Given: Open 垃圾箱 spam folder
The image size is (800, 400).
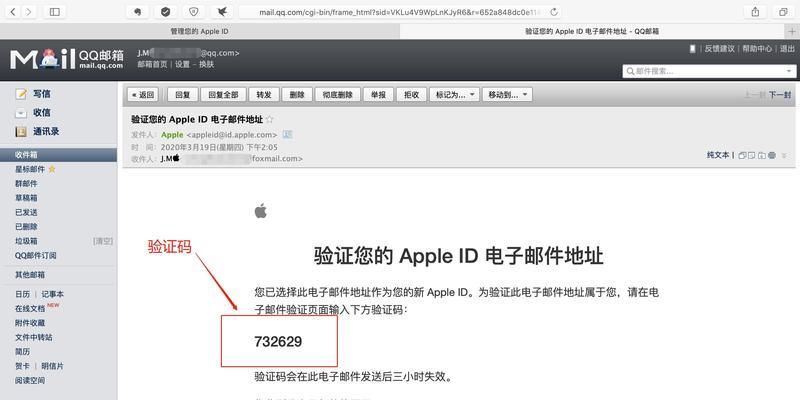Looking at the screenshot, I should (x=26, y=241).
